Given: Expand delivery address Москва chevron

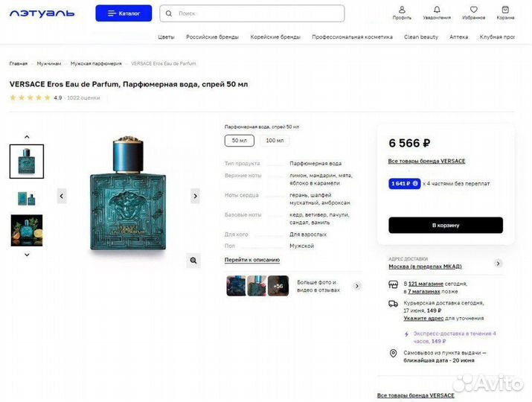Looking at the screenshot, I should point(498,263).
